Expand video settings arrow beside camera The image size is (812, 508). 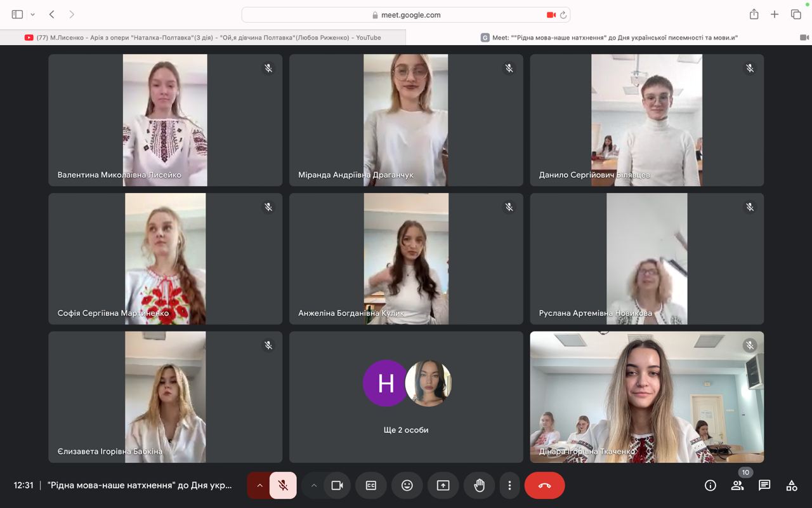point(313,486)
